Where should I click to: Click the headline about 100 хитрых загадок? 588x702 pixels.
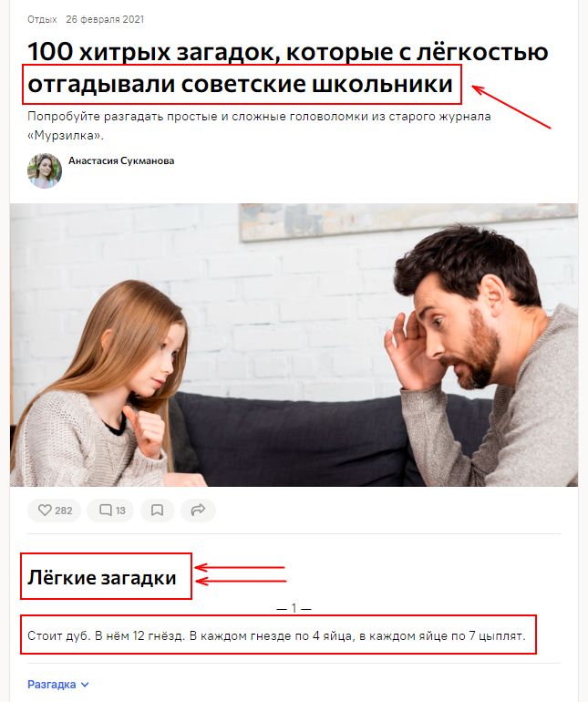[287, 67]
